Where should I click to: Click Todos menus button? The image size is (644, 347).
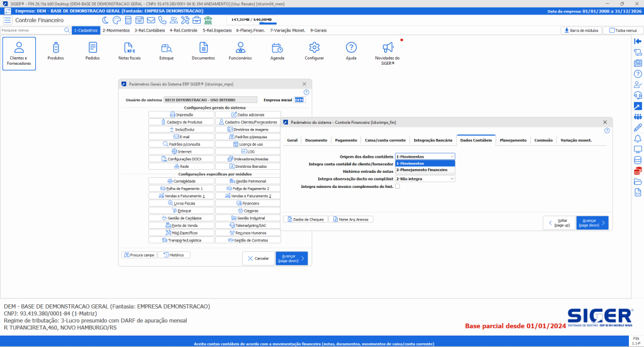click(x=623, y=30)
